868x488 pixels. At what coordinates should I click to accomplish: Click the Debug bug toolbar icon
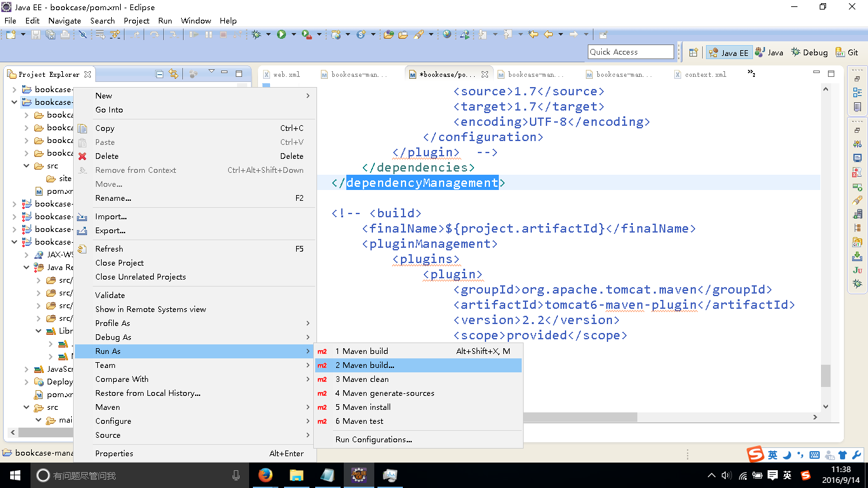(257, 34)
